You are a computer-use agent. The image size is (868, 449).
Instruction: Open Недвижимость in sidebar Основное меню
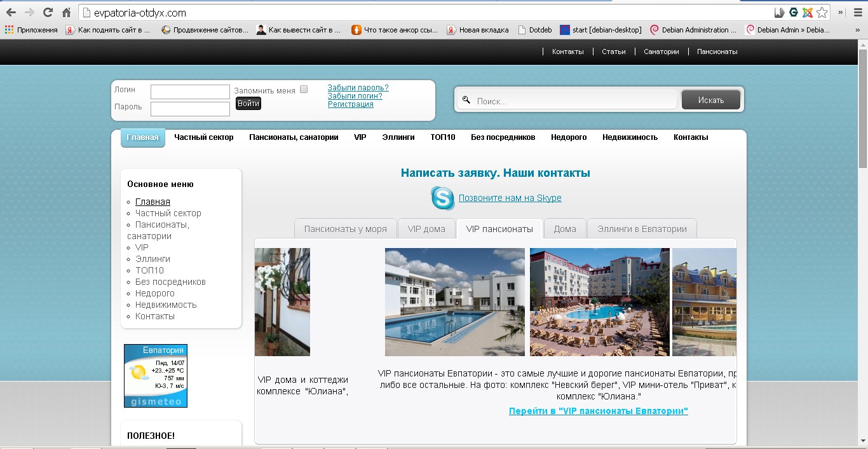[x=166, y=305]
